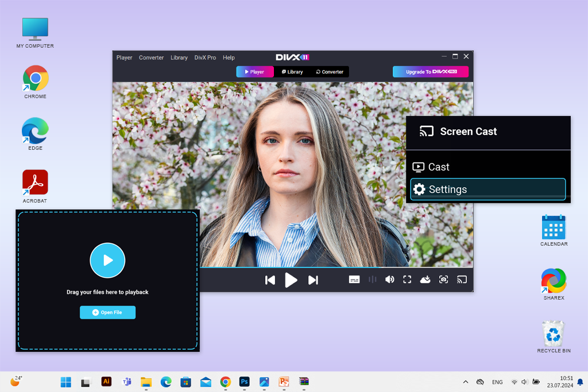
Task: Skip to the next track
Action: (313, 280)
